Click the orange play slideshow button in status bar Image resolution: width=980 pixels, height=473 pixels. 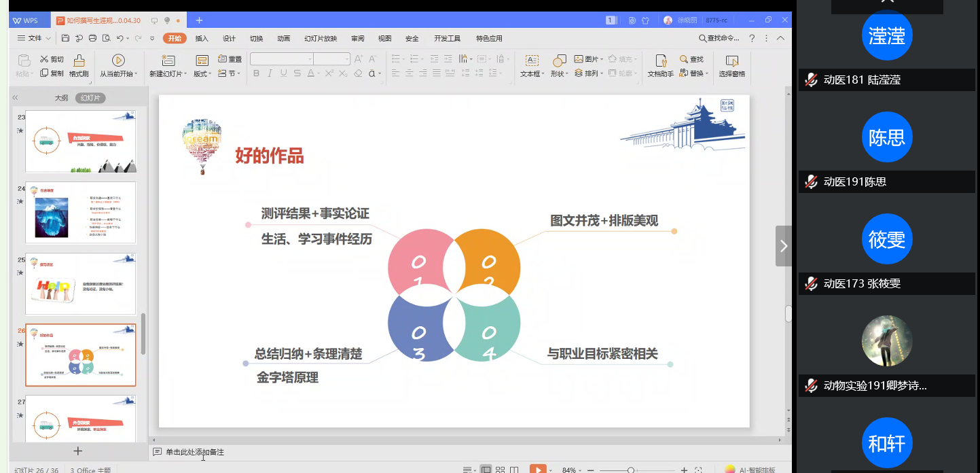(x=537, y=470)
